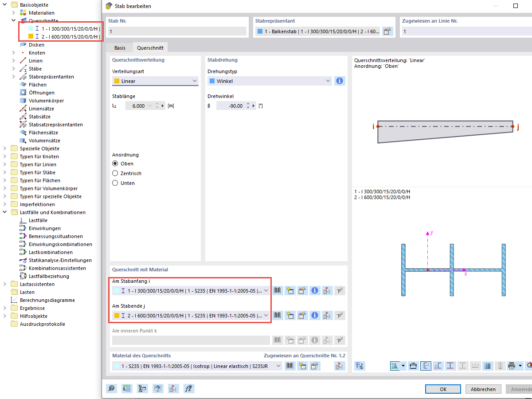532x399 pixels.
Task: Edit material in Material des Querschnitts
Action: coord(315,366)
